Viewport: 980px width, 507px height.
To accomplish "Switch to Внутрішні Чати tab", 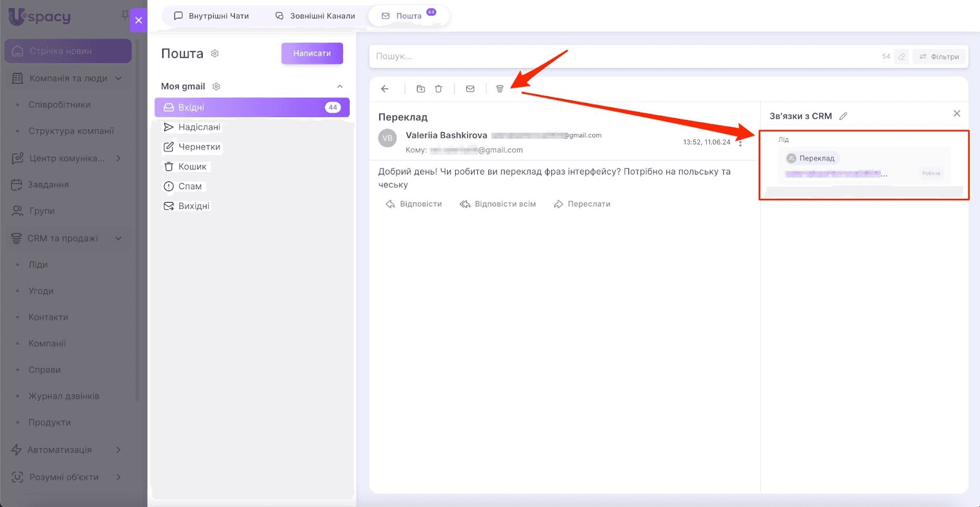I will (211, 16).
